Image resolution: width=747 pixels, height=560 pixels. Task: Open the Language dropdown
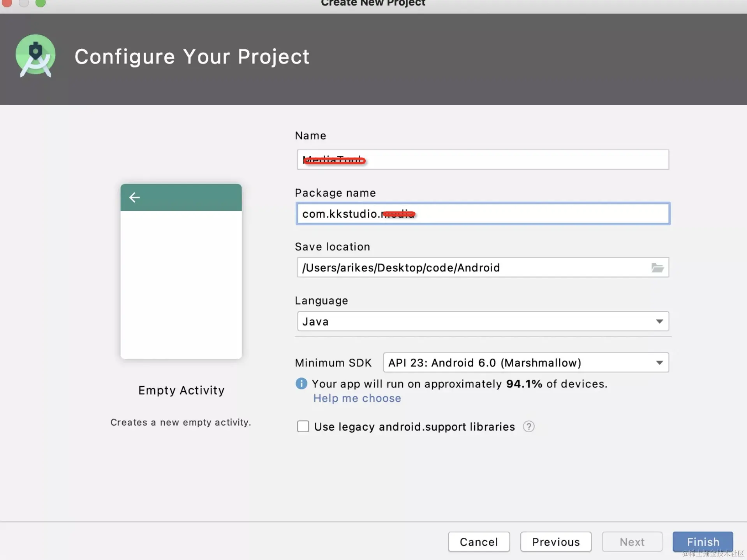483,322
